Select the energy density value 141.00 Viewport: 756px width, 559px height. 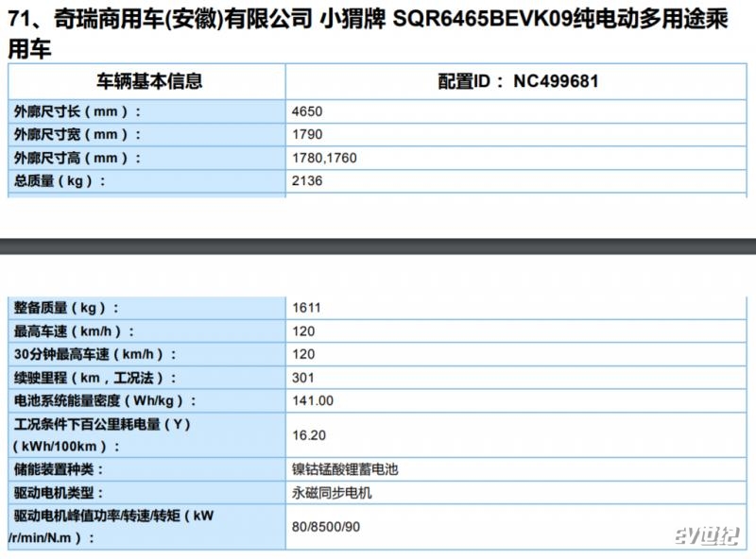313,401
